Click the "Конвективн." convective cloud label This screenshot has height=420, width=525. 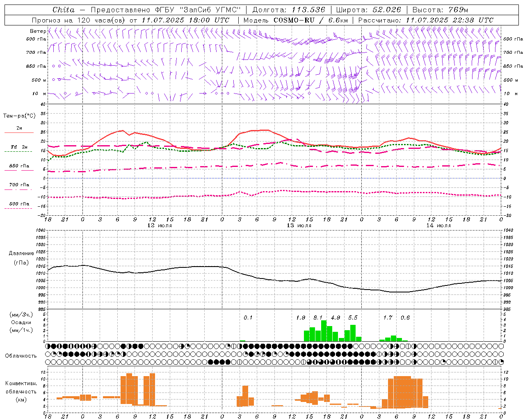pos(21,383)
